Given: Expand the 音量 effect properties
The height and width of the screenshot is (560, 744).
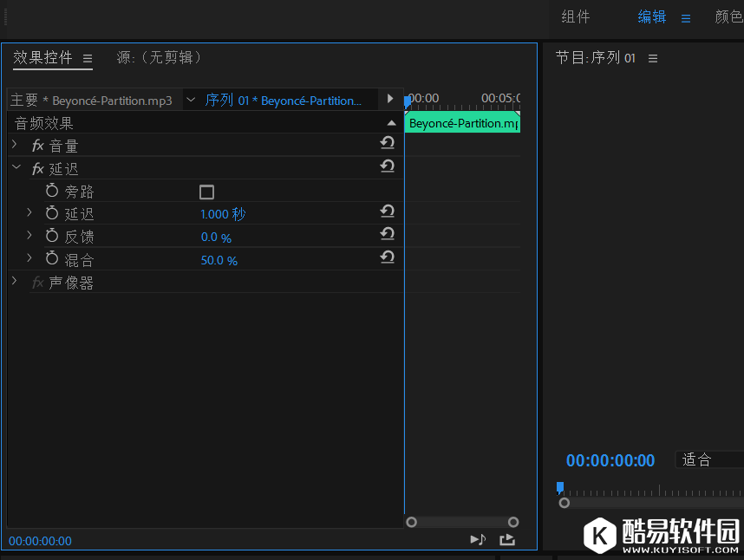Looking at the screenshot, I should coord(15,145).
